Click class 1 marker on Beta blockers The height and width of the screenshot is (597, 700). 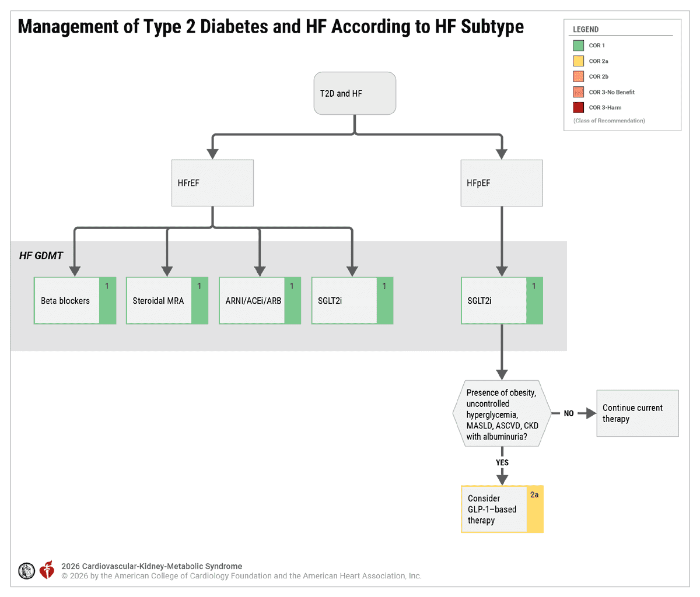107,286
